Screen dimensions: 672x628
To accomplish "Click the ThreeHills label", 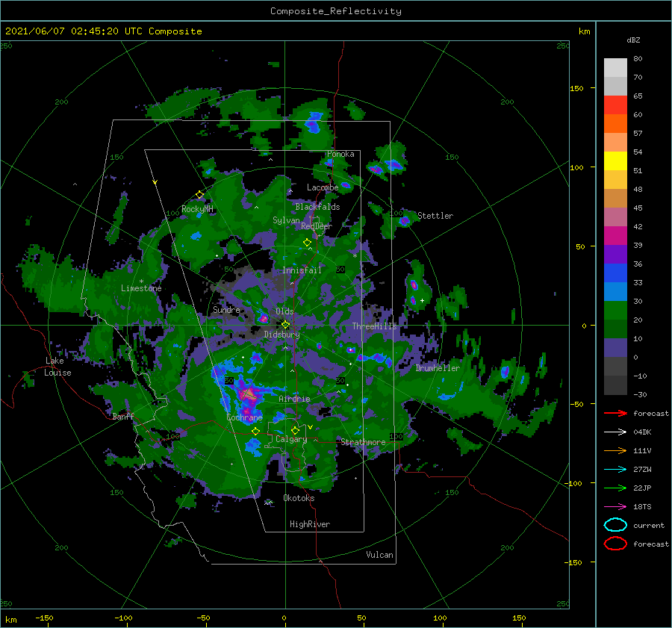I will coord(375,326).
